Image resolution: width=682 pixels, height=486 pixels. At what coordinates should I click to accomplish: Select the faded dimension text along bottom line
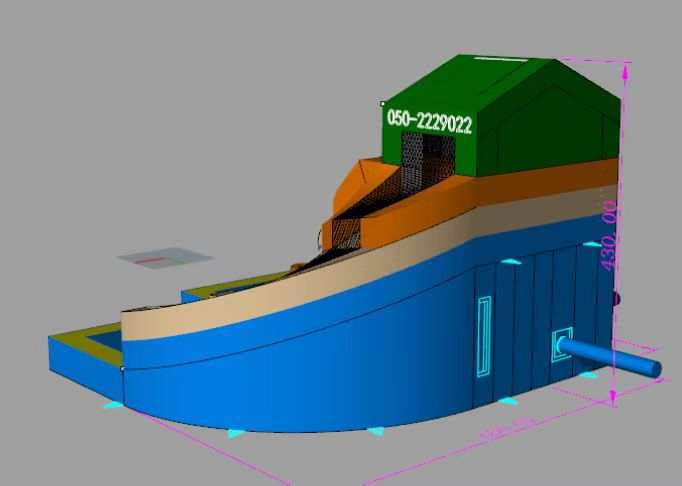508,428
